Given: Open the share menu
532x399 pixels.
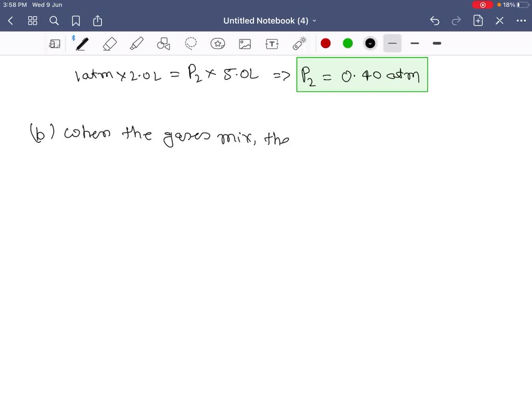Looking at the screenshot, I should pyautogui.click(x=98, y=21).
